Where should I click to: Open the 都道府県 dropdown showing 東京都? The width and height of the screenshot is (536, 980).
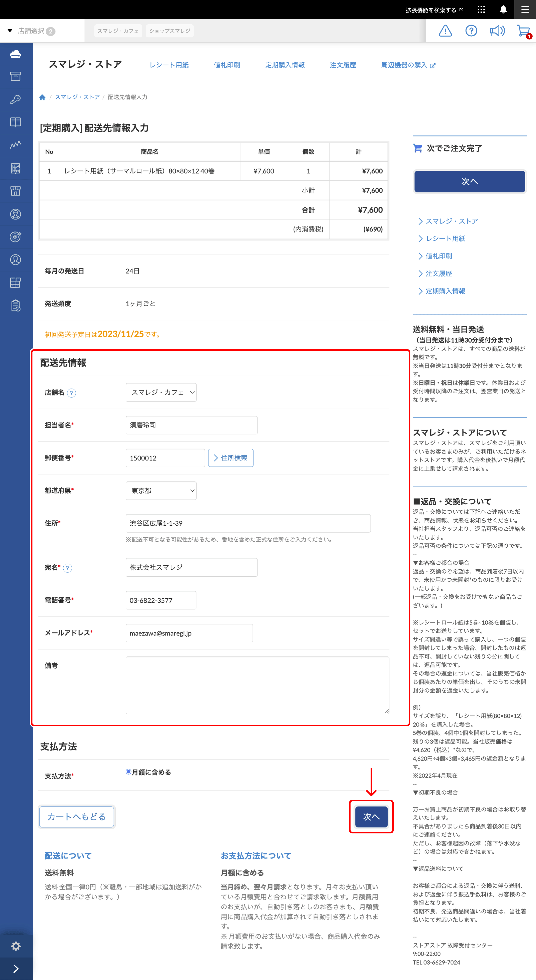click(x=161, y=490)
